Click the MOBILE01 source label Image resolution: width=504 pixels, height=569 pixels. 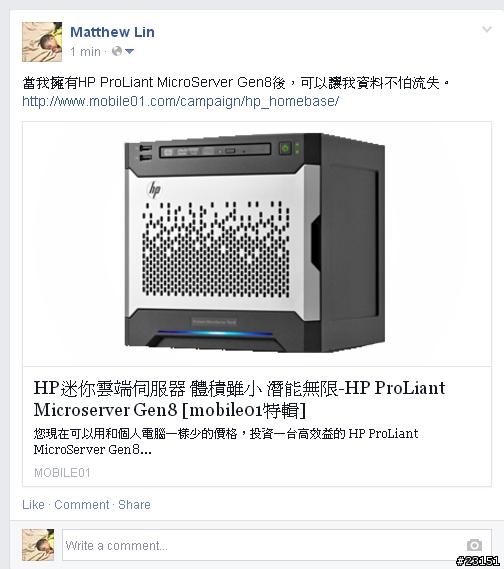pyautogui.click(x=62, y=472)
